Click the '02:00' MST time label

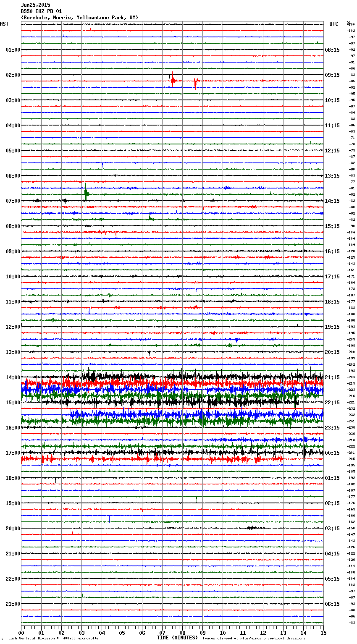[13, 75]
